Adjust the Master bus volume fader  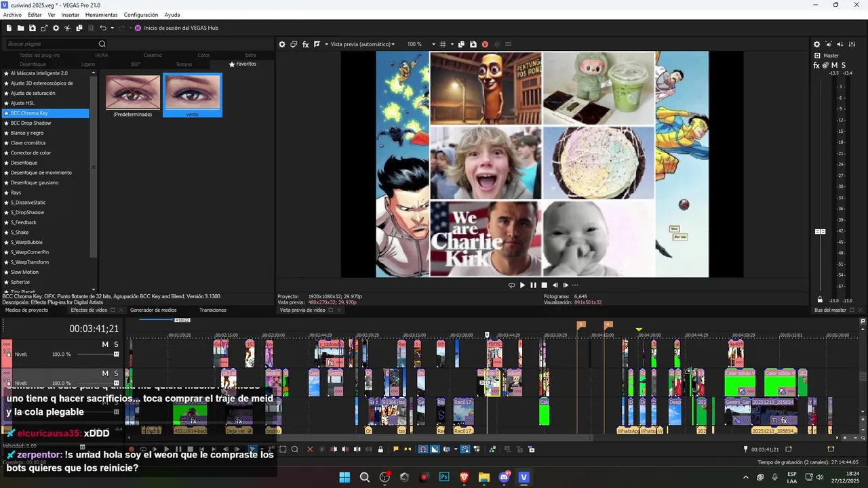tap(820, 232)
